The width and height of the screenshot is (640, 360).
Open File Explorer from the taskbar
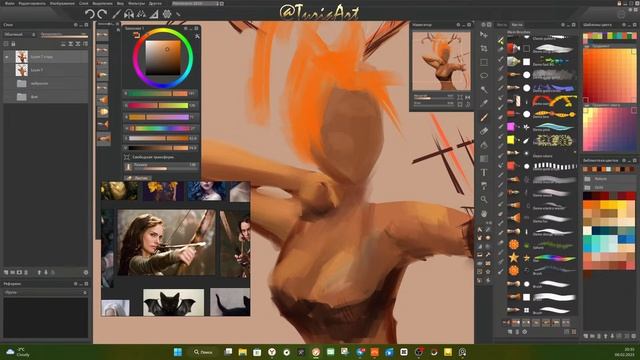pyautogui.click(x=242, y=352)
